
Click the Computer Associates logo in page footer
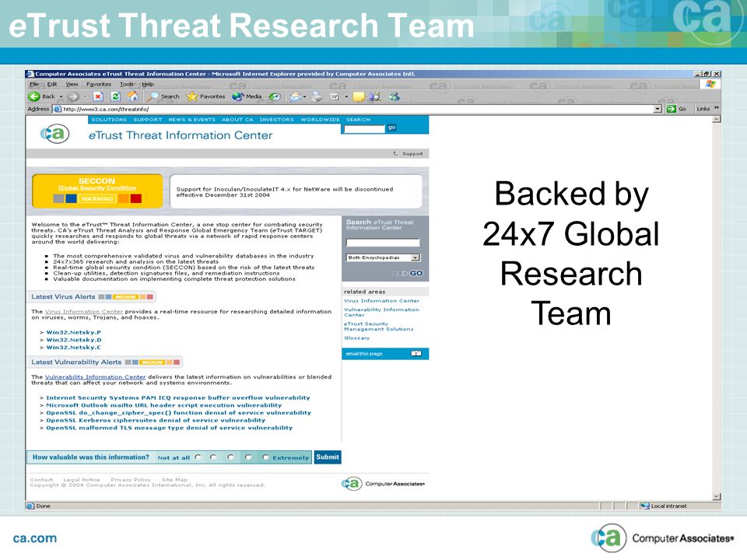pyautogui.click(x=383, y=484)
